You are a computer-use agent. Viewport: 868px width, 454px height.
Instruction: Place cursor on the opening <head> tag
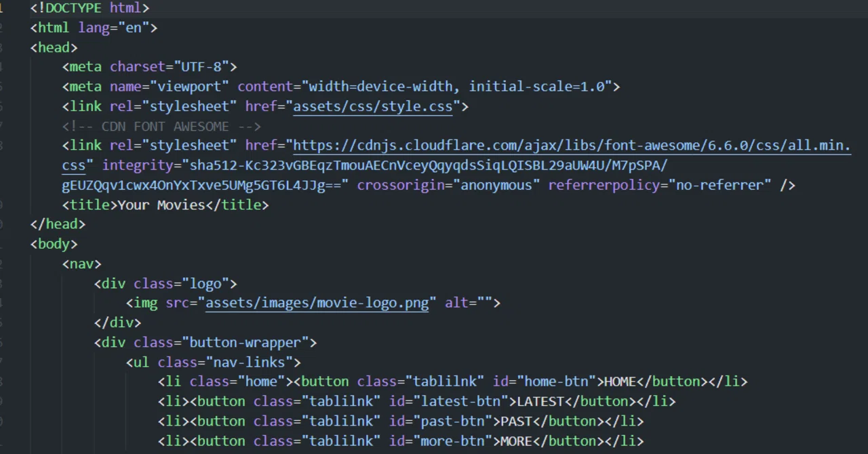54,47
